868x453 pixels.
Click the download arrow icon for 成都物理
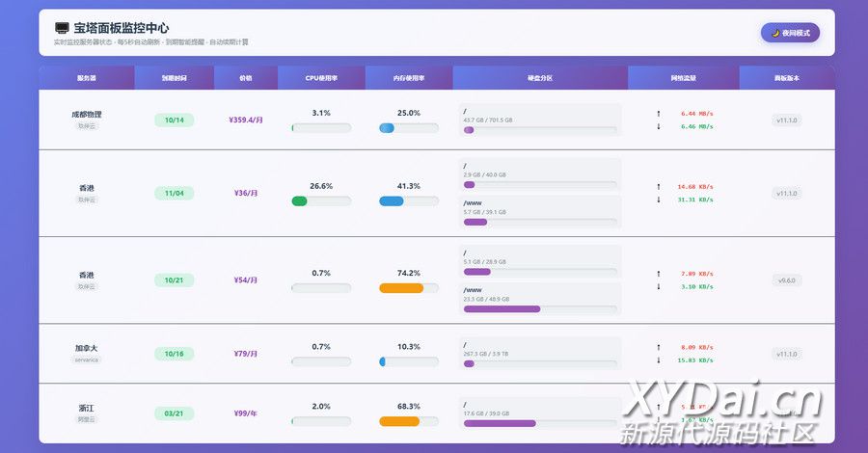[659, 126]
